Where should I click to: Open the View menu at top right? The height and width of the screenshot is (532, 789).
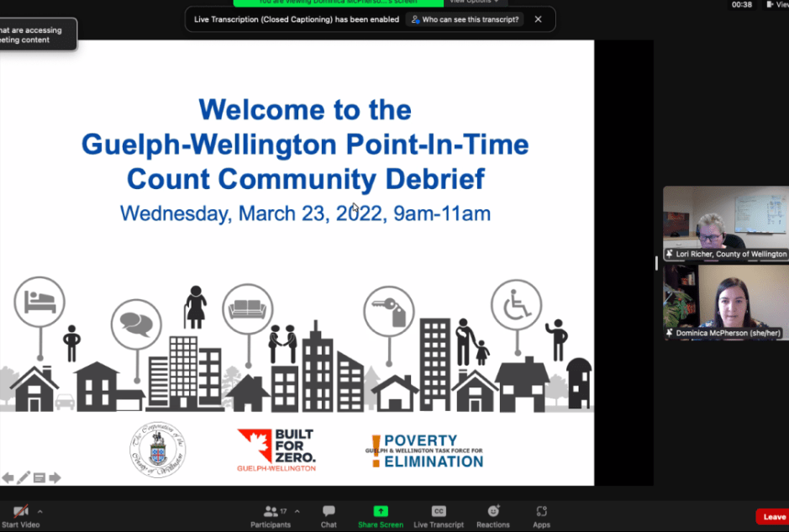(776, 4)
